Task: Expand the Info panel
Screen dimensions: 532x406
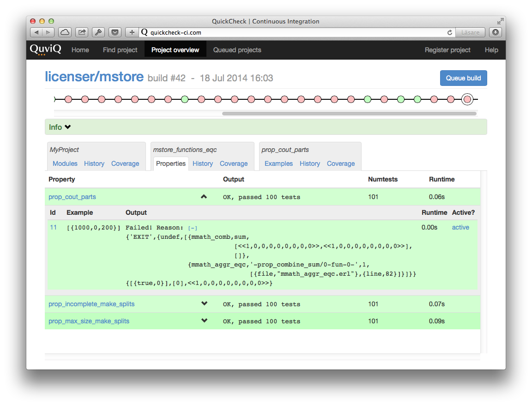Action: (60, 127)
